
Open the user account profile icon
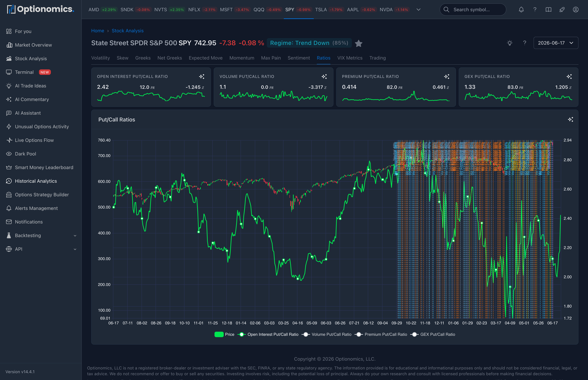pos(575,10)
